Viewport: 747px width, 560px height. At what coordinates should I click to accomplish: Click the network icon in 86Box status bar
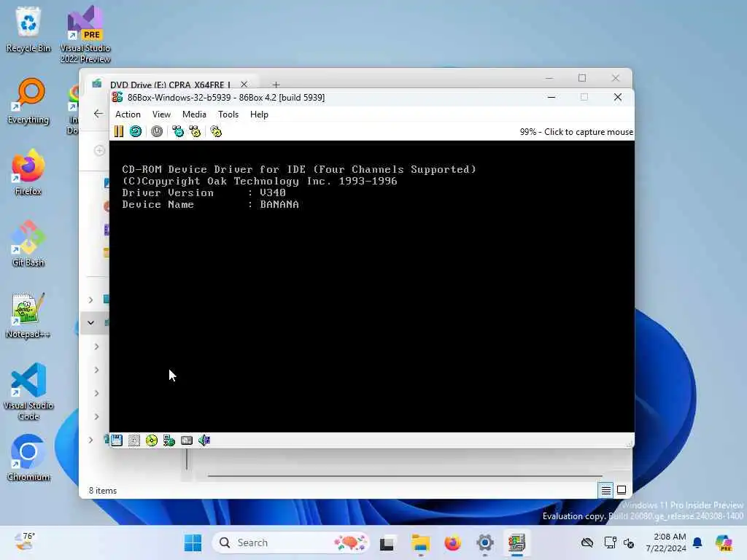tap(169, 440)
